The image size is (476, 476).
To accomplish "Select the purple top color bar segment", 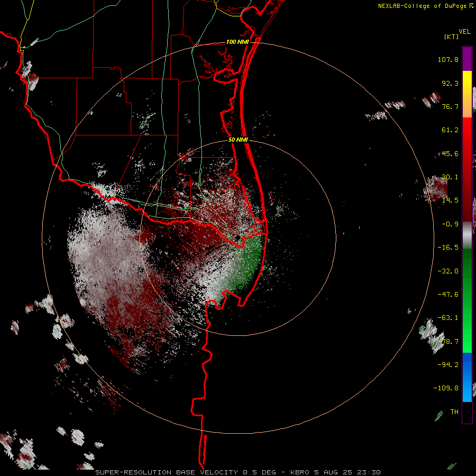I will click(467, 59).
